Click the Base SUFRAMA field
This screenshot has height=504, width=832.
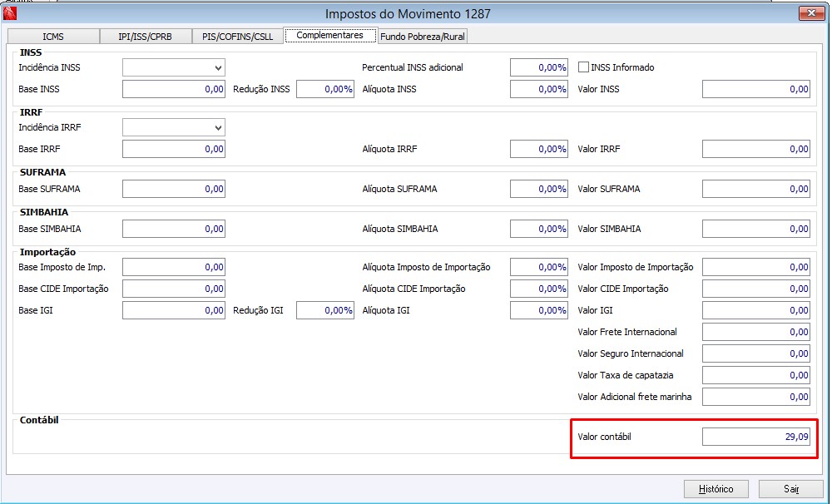(x=174, y=190)
